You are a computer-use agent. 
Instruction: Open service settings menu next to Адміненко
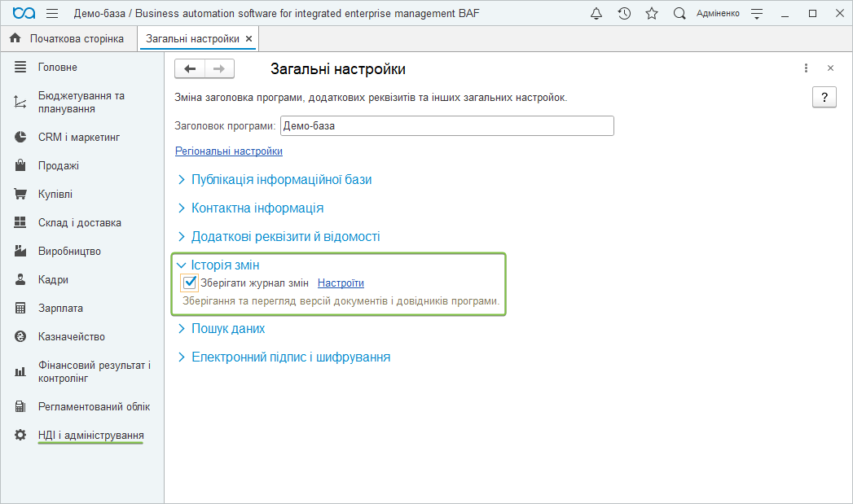tap(757, 14)
